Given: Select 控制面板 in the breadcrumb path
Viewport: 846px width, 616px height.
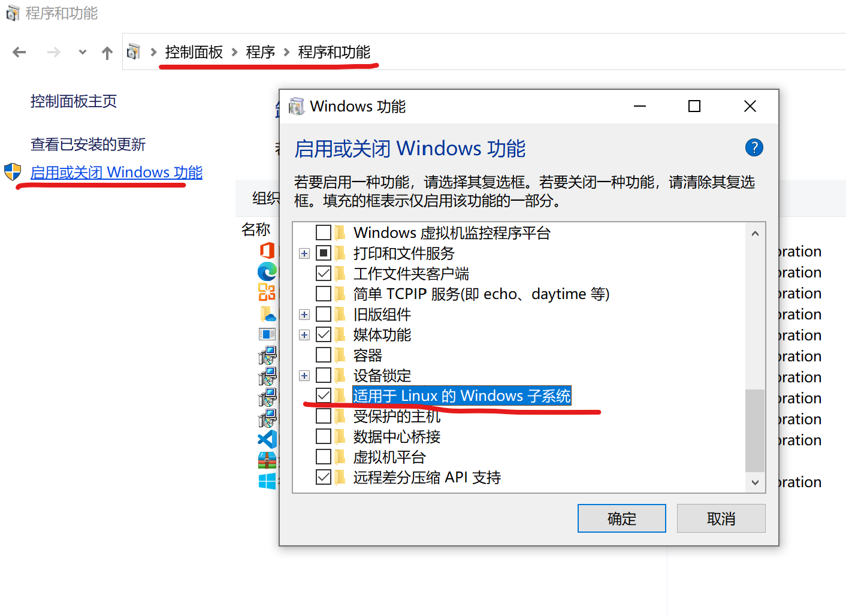Looking at the screenshot, I should [x=194, y=52].
